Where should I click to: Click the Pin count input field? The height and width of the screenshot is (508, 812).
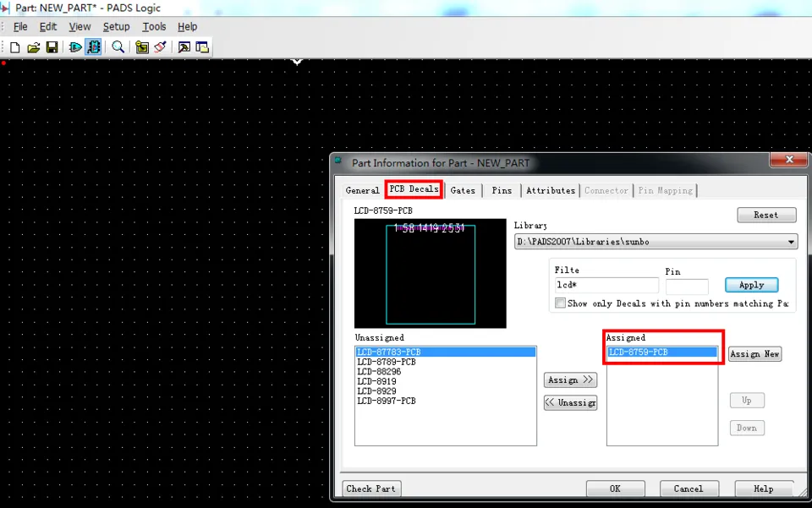point(687,286)
